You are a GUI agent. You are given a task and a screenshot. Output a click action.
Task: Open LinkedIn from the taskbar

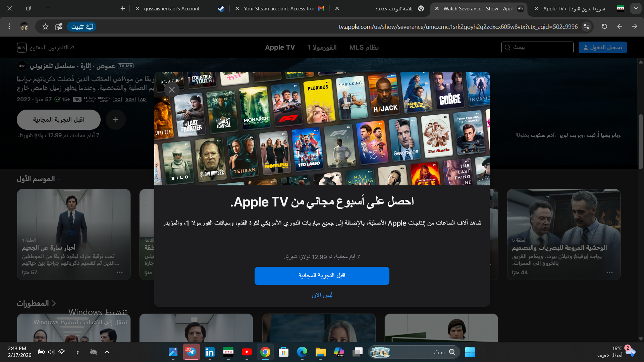click(x=210, y=352)
